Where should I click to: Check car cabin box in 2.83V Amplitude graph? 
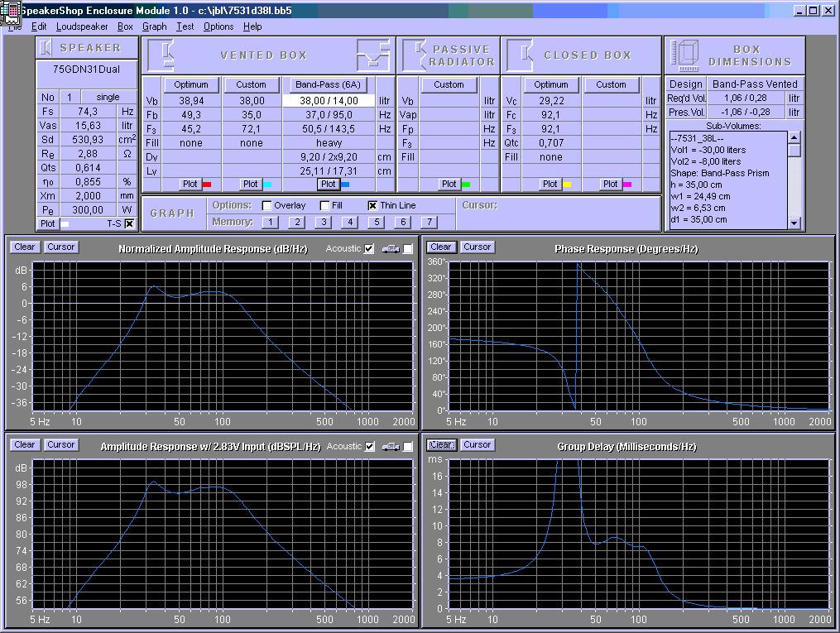pyautogui.click(x=408, y=447)
